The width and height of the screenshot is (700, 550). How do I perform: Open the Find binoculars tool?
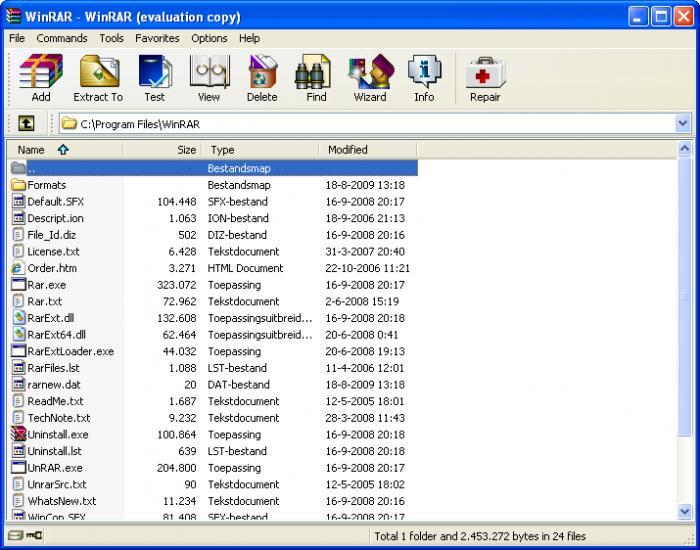pos(313,71)
